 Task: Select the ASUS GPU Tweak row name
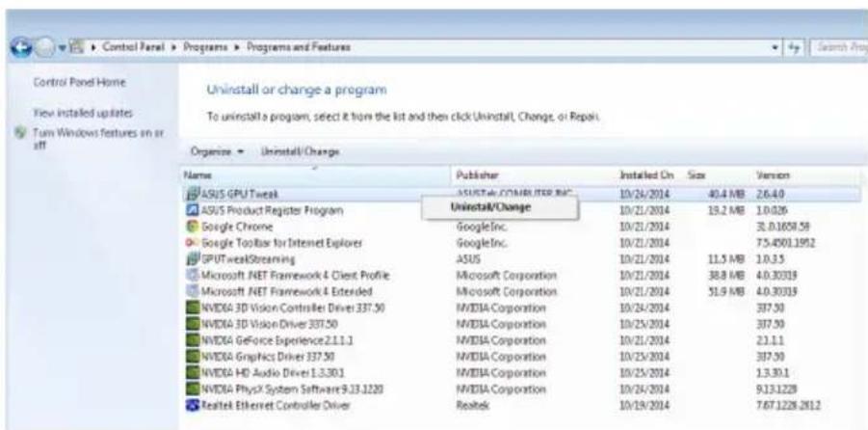(240, 194)
